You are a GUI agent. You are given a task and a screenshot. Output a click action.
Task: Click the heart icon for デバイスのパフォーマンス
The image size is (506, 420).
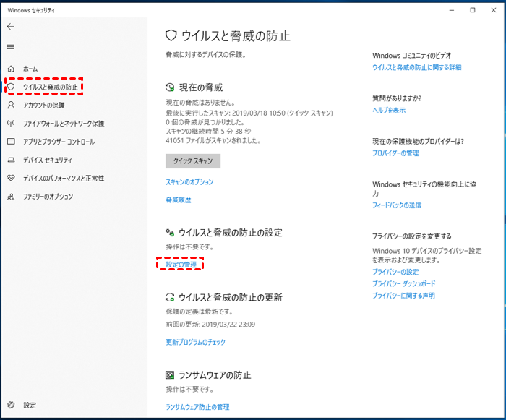pyautogui.click(x=11, y=178)
